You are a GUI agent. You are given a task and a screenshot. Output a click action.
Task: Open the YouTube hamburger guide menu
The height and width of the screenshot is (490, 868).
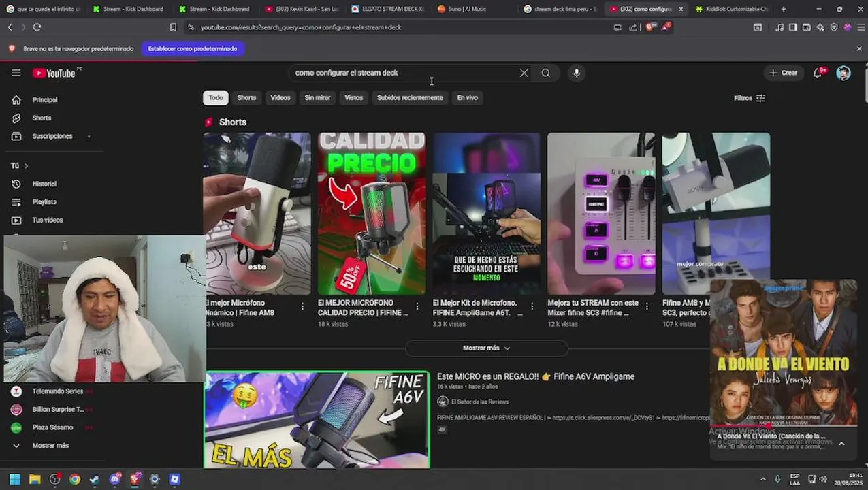[16, 73]
